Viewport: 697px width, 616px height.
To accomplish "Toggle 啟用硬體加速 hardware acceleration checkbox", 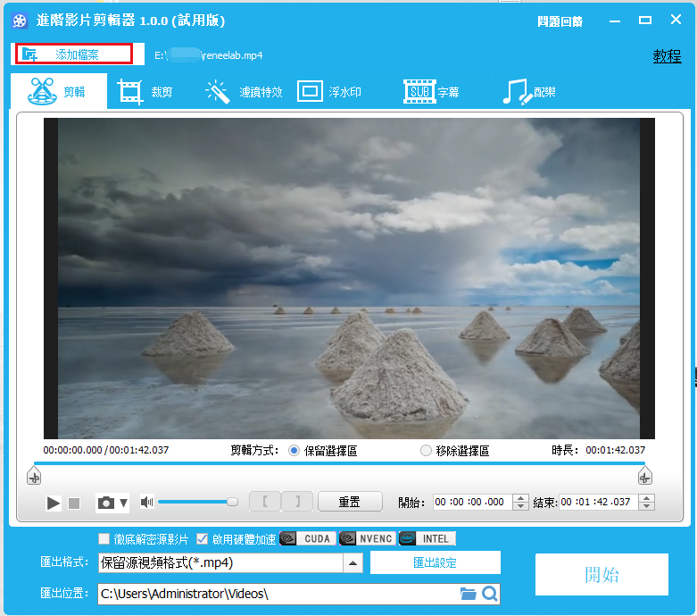I will [x=203, y=539].
